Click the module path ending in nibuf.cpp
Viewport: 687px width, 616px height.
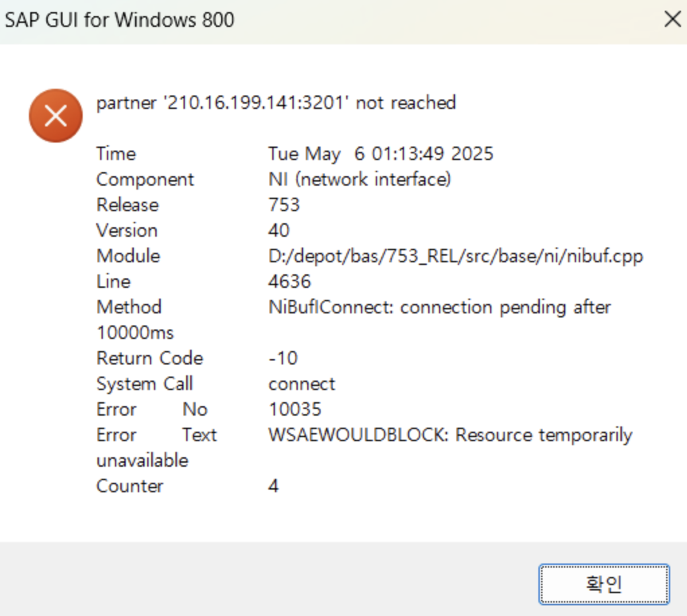click(x=456, y=256)
